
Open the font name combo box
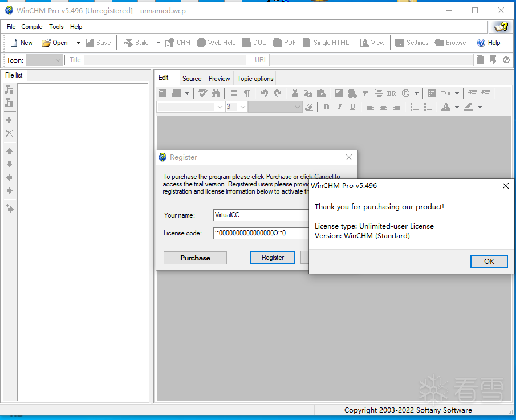pyautogui.click(x=190, y=107)
